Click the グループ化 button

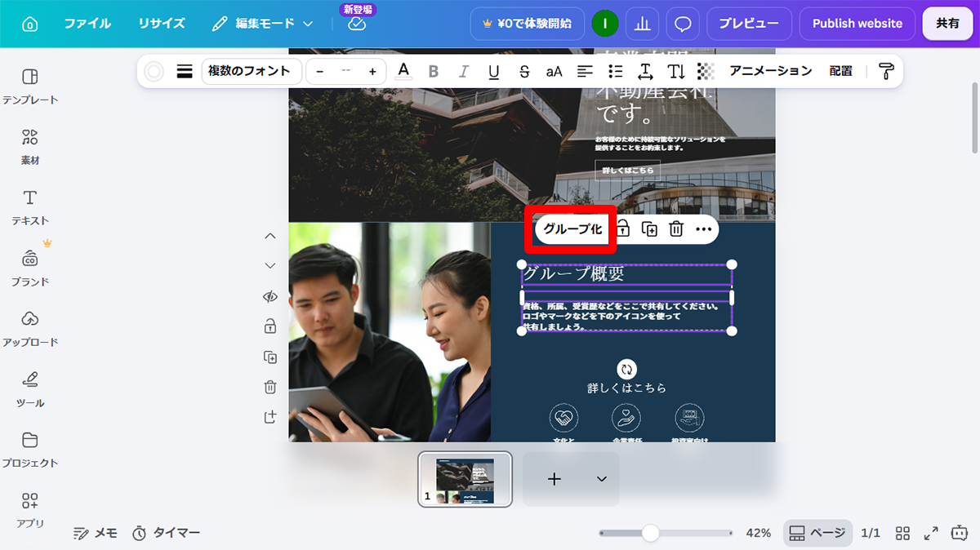(572, 229)
